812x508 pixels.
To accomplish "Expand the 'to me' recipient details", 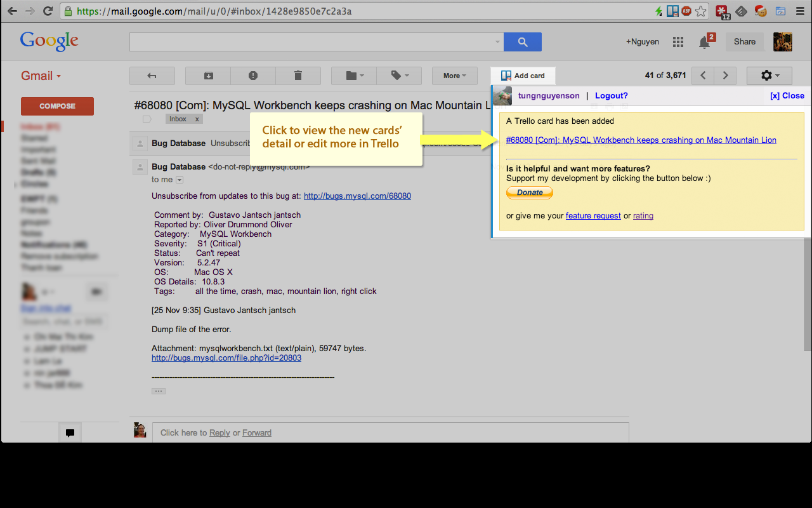I will click(179, 180).
